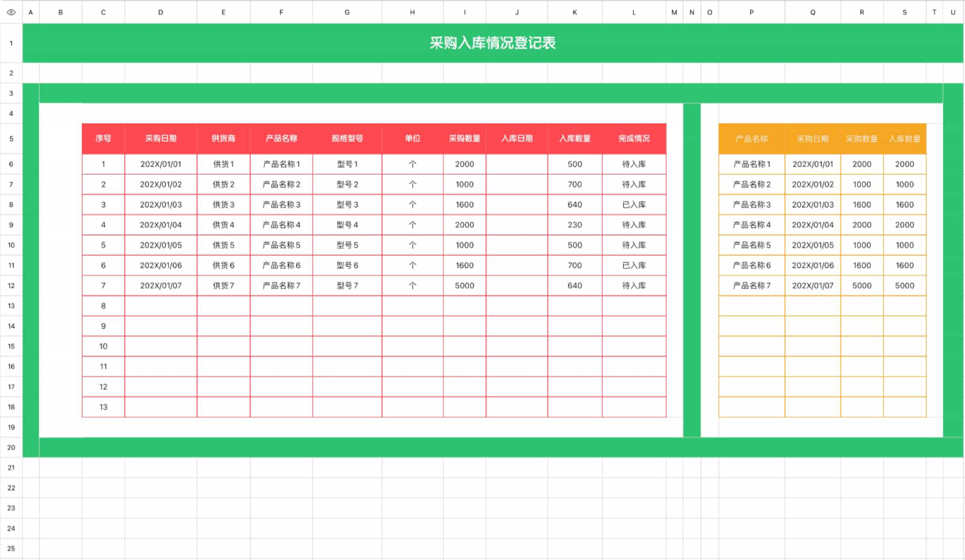Click the 入库日期 header cell
The height and width of the screenshot is (560, 965).
coord(517,139)
